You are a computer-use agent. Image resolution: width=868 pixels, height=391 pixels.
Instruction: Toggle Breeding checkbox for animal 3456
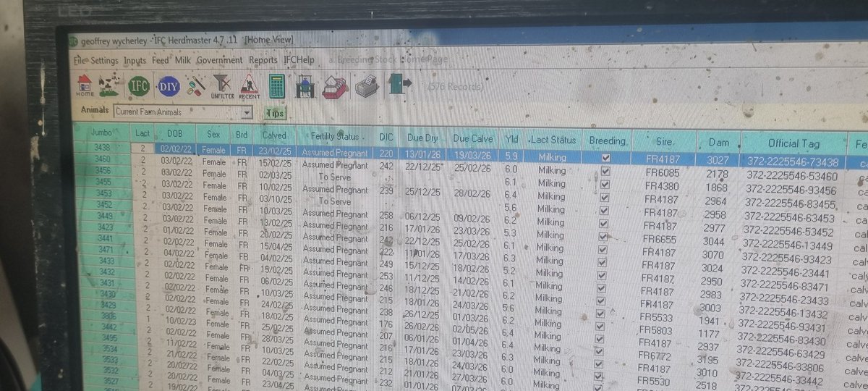pos(605,185)
